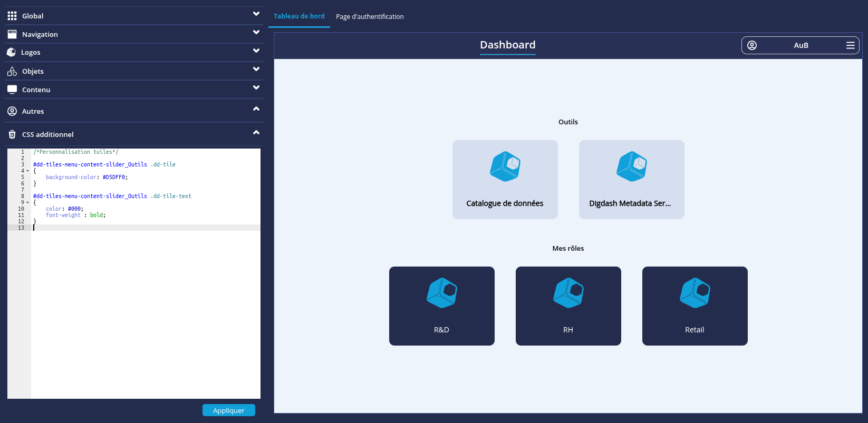Click the Autres user circle icon

[12, 111]
